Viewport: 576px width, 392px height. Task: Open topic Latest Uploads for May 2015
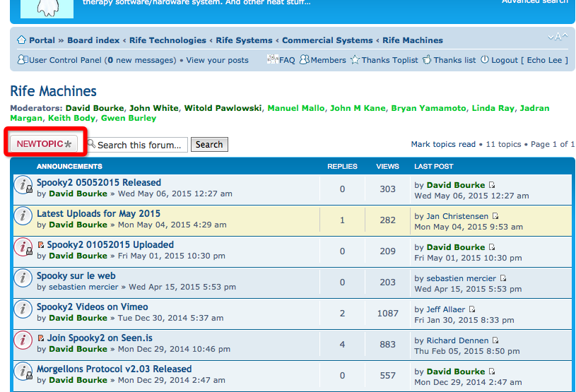coord(98,213)
